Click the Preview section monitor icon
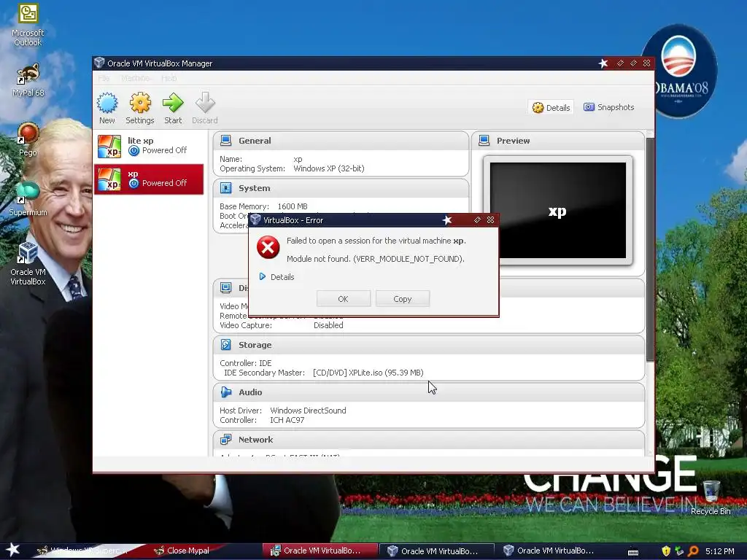Image resolution: width=747 pixels, height=560 pixels. click(484, 141)
